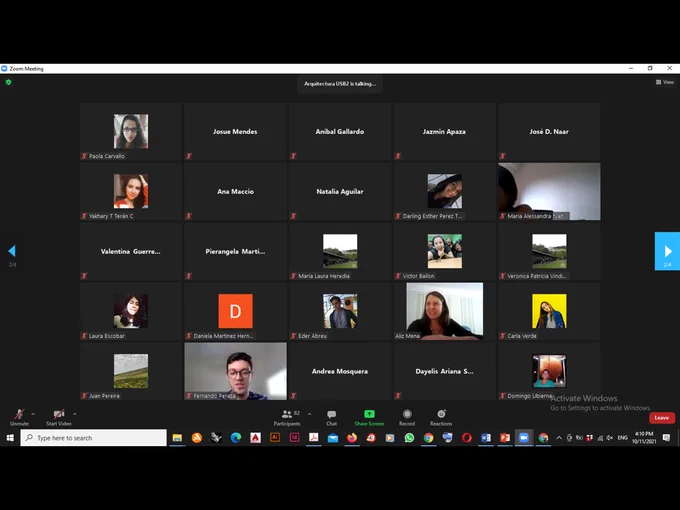Select the Ana Maccio participant tile

point(235,191)
